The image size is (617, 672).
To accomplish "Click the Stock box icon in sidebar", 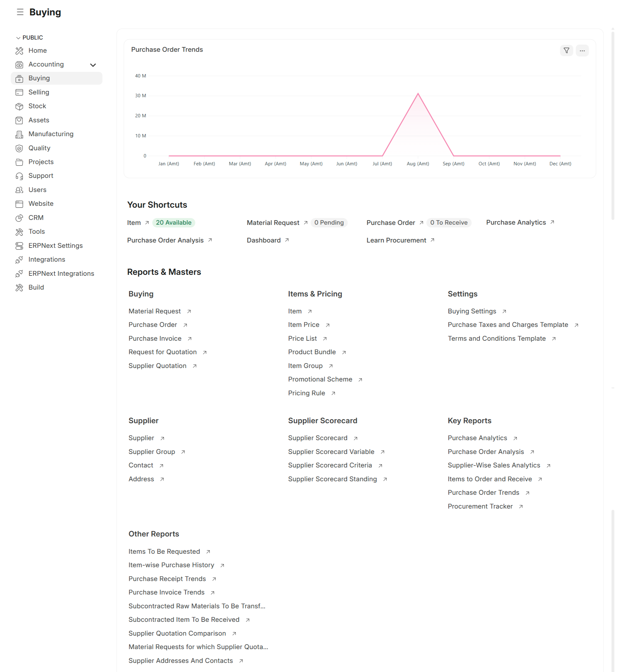I will point(19,106).
